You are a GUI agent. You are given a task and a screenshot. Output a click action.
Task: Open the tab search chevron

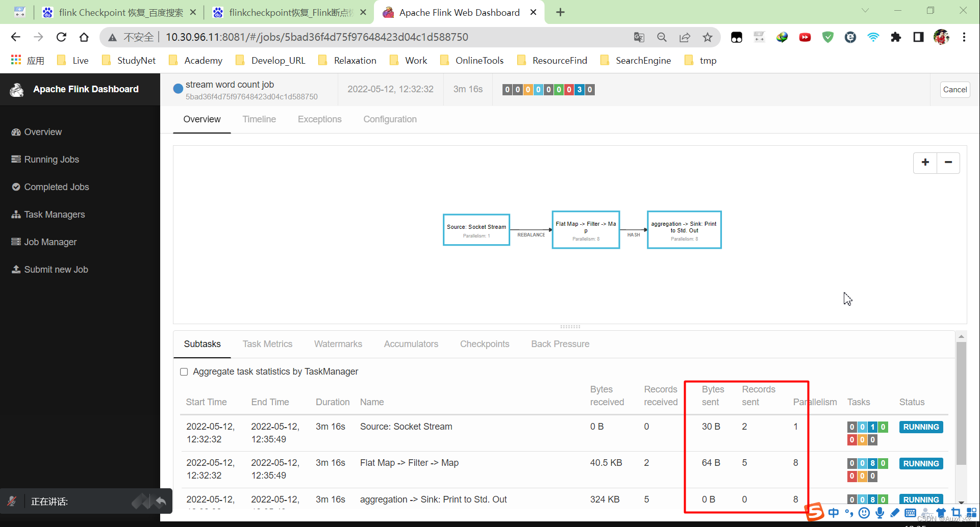866,10
